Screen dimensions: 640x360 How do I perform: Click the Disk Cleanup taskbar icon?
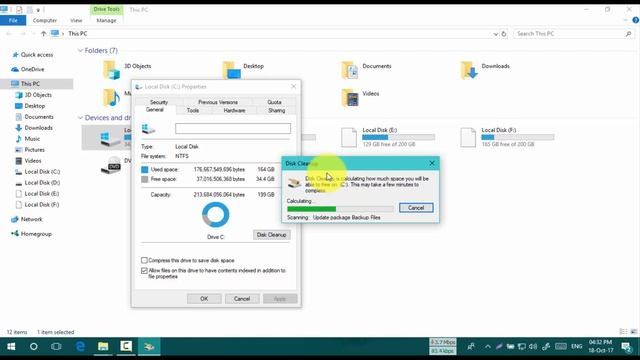(x=149, y=347)
